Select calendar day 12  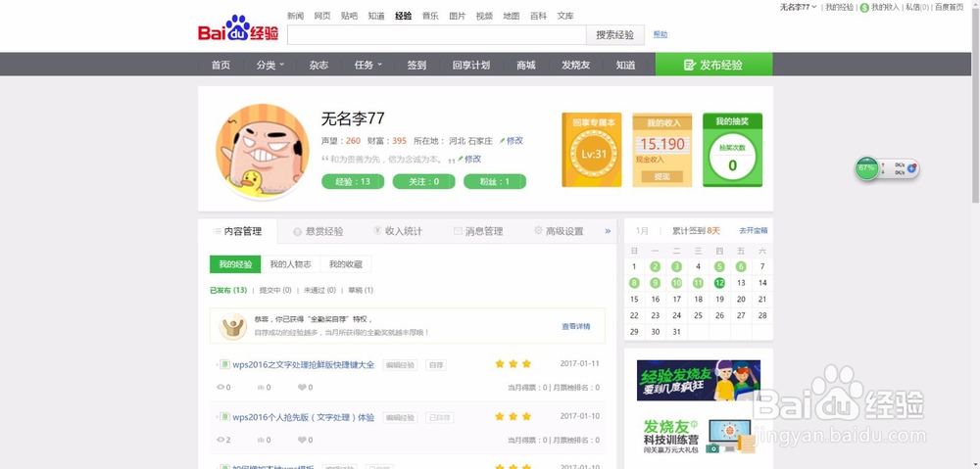coord(719,283)
